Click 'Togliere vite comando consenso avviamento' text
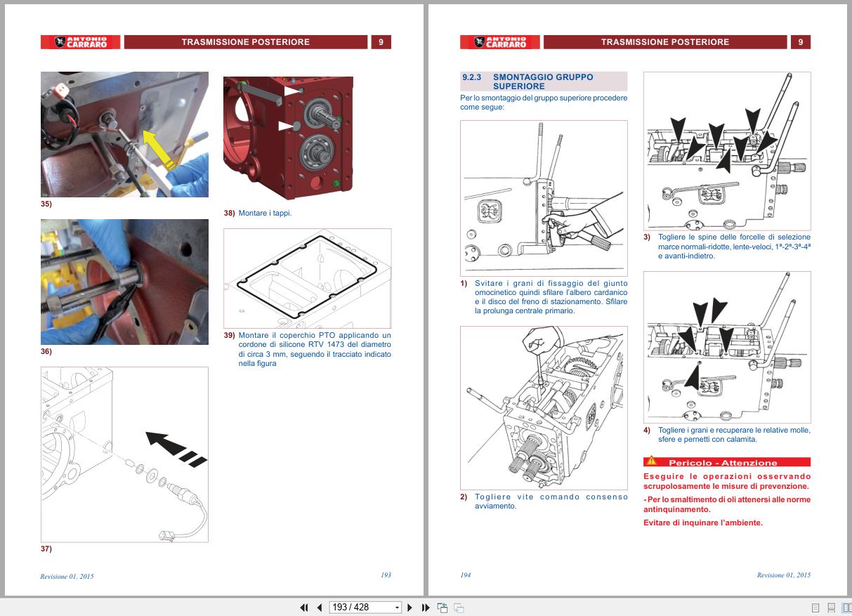The image size is (852, 616). click(x=551, y=502)
